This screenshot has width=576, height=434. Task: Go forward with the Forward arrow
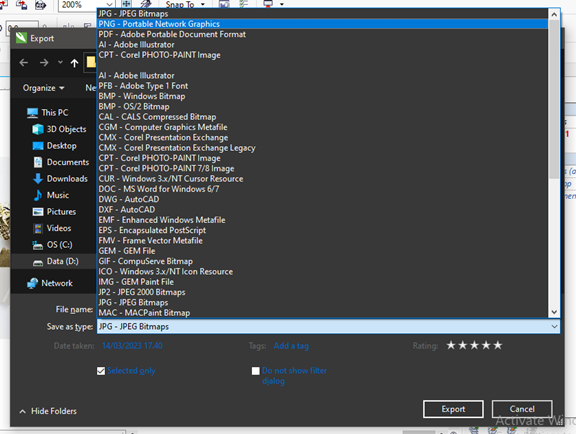coord(44,63)
